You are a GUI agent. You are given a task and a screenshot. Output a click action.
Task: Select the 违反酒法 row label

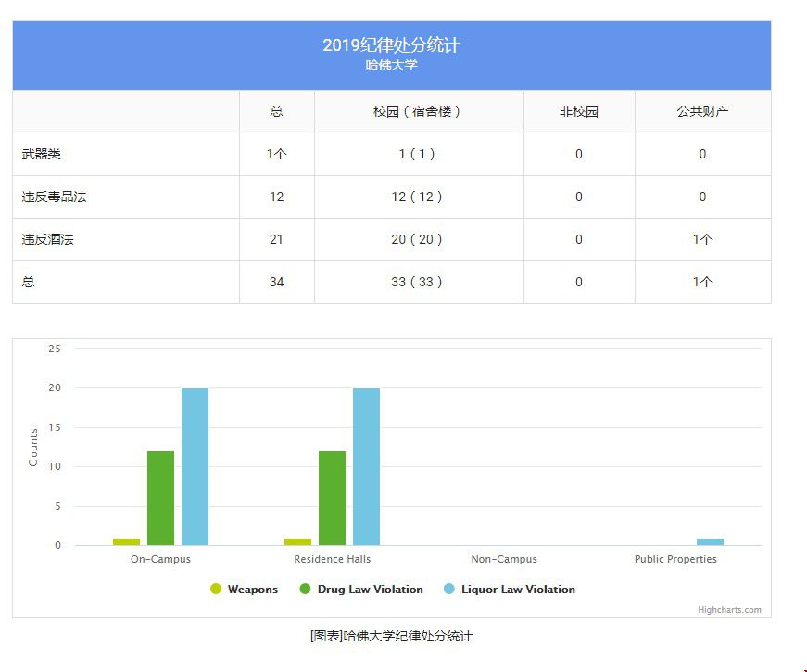(x=48, y=239)
